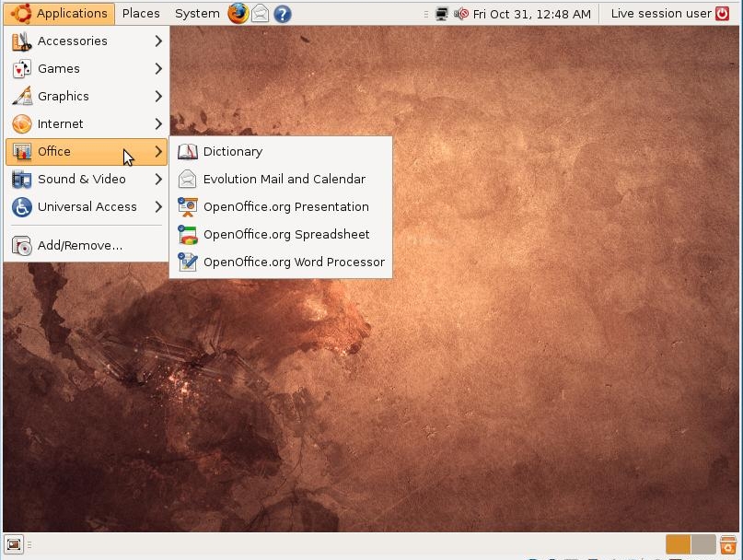Viewport: 743px width, 560px height.
Task: Select the Internet menu label
Action: (60, 124)
